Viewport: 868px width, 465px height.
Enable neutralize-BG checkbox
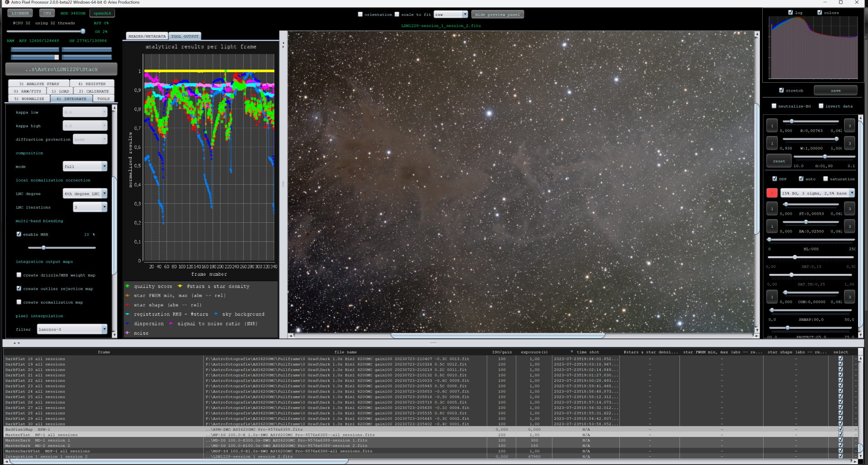click(x=774, y=106)
